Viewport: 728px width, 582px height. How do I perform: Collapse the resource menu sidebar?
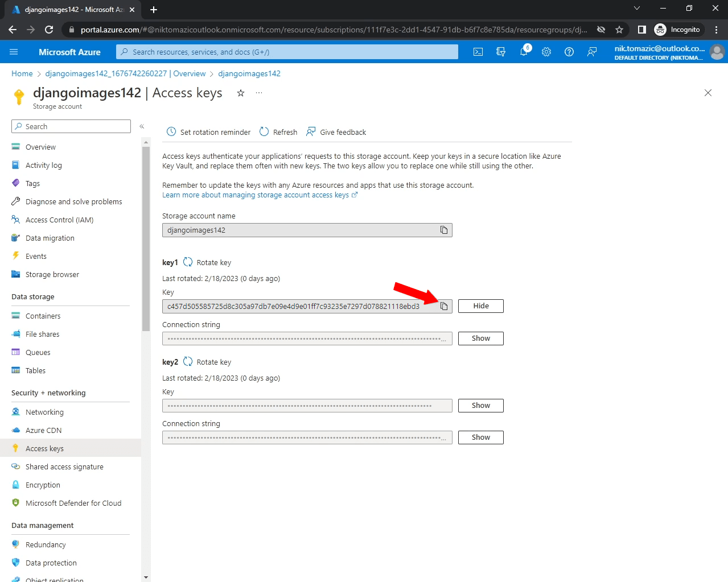click(142, 126)
